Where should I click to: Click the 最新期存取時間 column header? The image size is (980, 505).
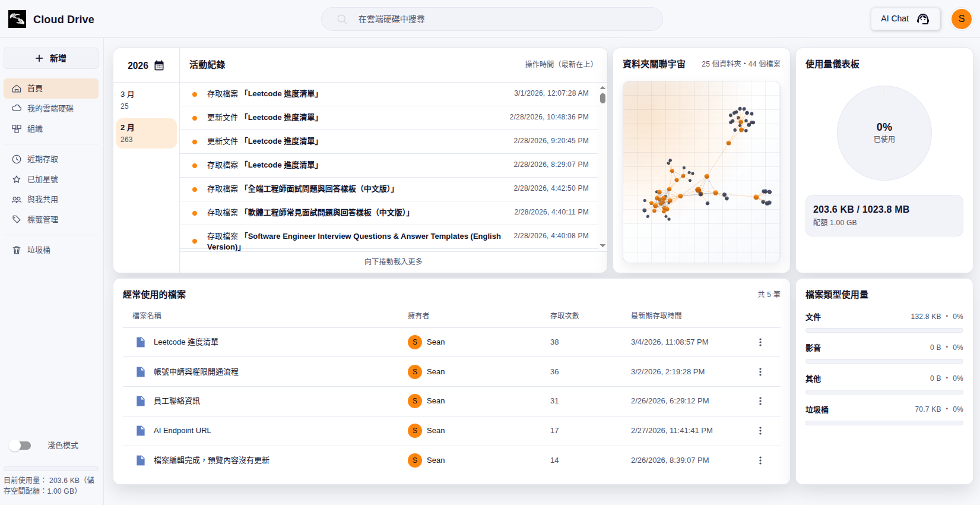coord(656,316)
